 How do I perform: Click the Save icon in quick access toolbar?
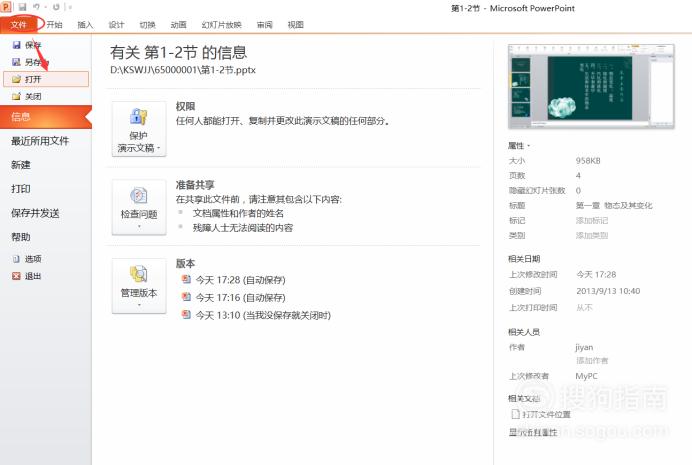(x=22, y=7)
